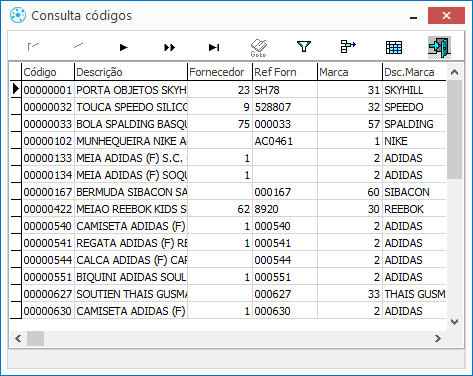This screenshot has height=376, width=473.
Task: Select code cell 00000551
Action: pos(48,277)
